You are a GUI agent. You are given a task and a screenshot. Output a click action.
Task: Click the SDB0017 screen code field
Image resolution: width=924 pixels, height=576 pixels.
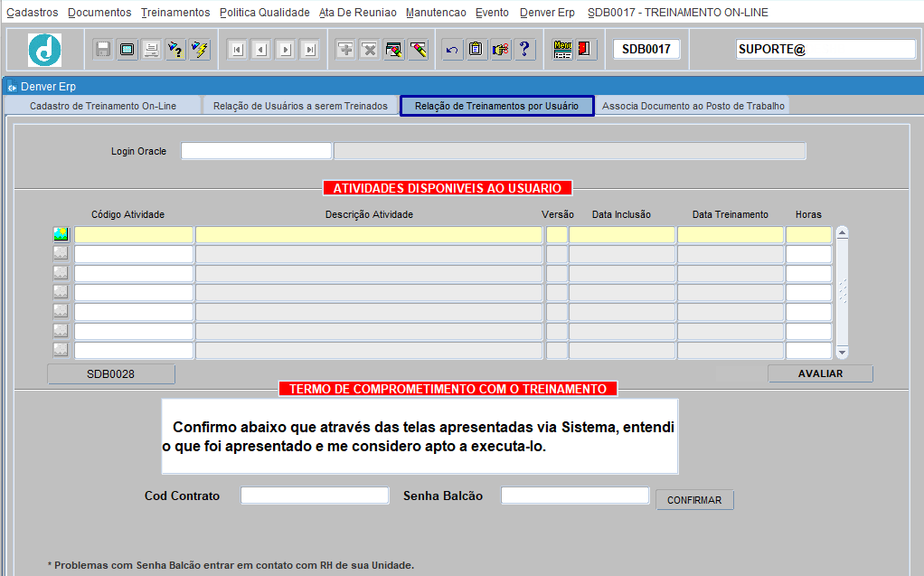pyautogui.click(x=646, y=49)
